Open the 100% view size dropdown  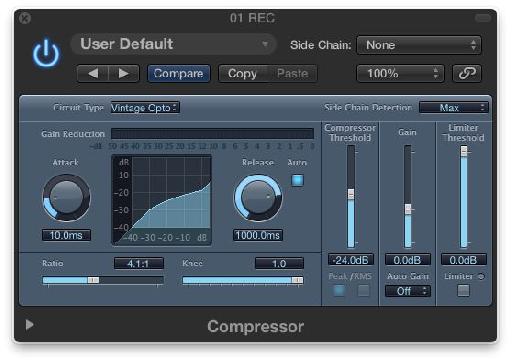pos(400,73)
